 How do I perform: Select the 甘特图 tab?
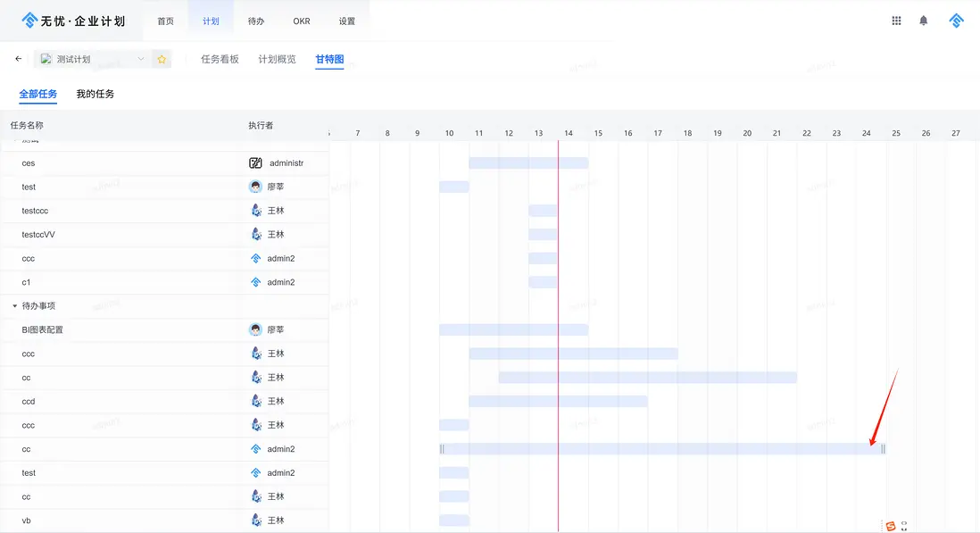tap(329, 59)
